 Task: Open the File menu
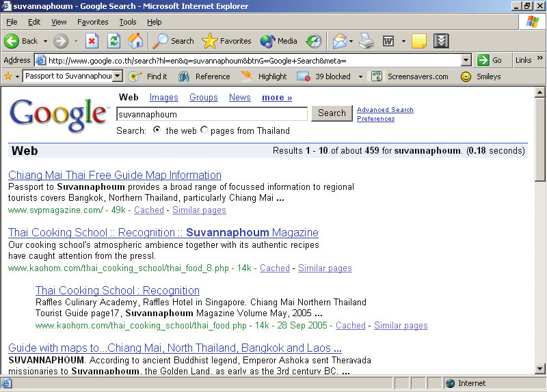coord(12,22)
